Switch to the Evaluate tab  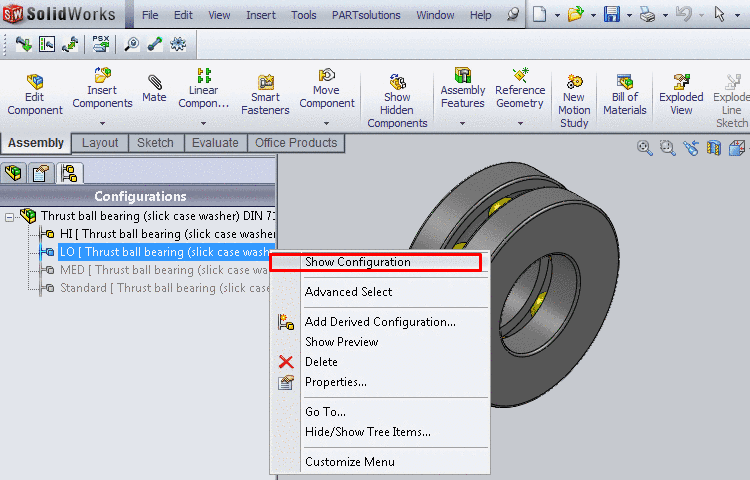tap(215, 143)
